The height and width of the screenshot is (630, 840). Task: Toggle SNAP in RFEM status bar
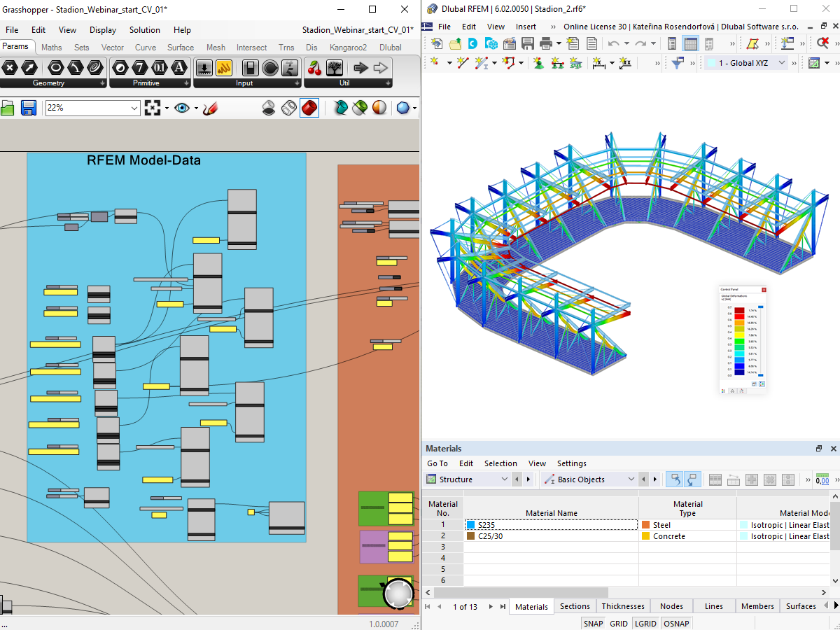point(593,624)
